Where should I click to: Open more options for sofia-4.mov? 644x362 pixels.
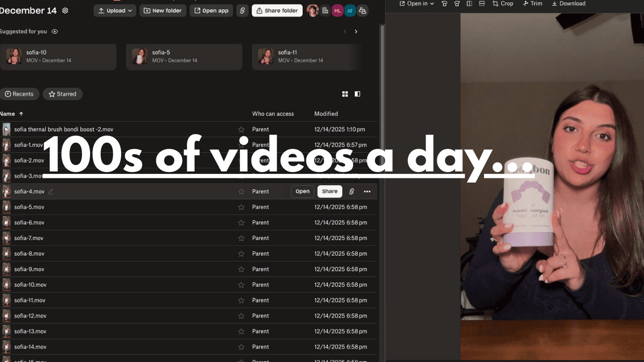367,192
